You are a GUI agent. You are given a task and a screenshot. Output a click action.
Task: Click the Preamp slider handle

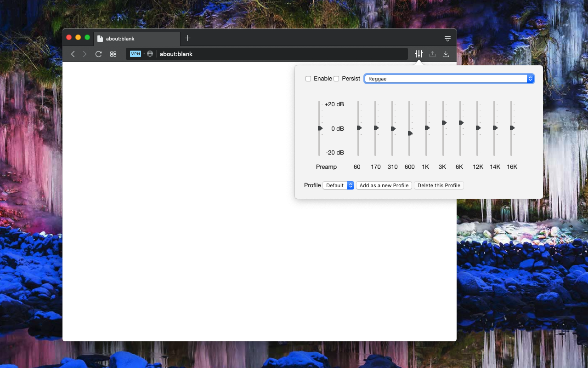[x=320, y=128]
